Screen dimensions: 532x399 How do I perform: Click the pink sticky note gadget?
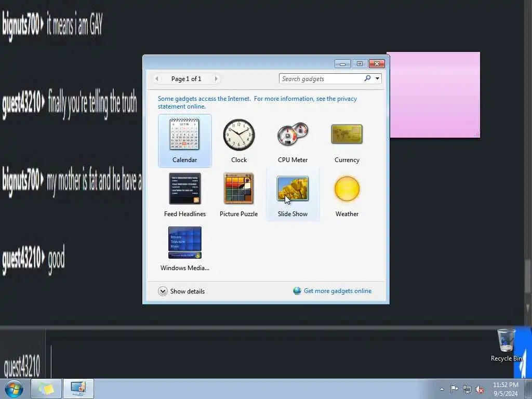[x=435, y=95]
